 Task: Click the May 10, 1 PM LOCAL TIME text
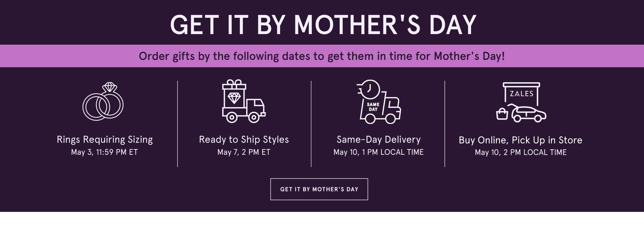pyautogui.click(x=379, y=152)
